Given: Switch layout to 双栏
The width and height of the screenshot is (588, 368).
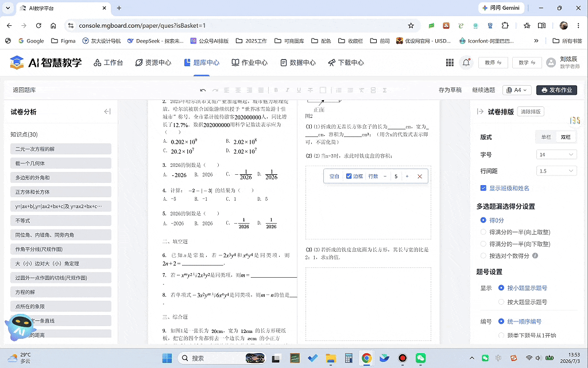Looking at the screenshot, I should point(566,137).
